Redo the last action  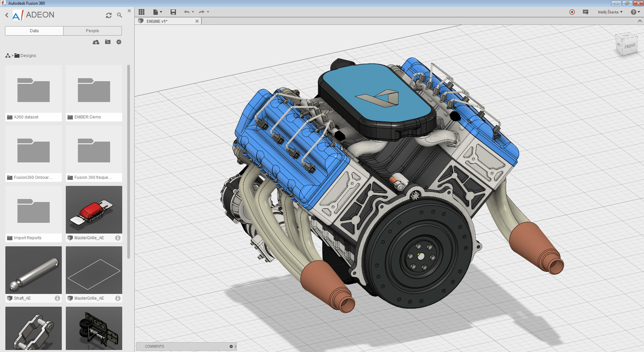[x=202, y=12]
